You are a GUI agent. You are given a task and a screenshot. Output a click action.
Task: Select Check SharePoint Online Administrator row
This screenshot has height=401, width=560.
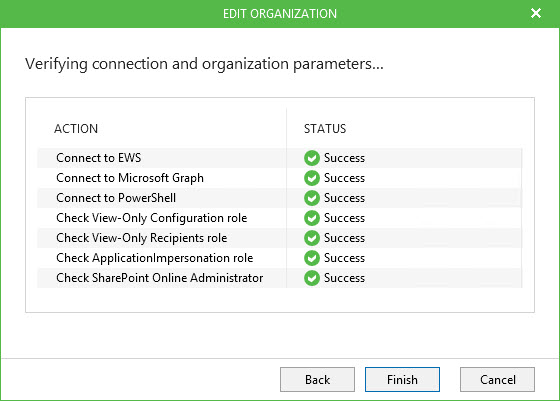pyautogui.click(x=280, y=278)
